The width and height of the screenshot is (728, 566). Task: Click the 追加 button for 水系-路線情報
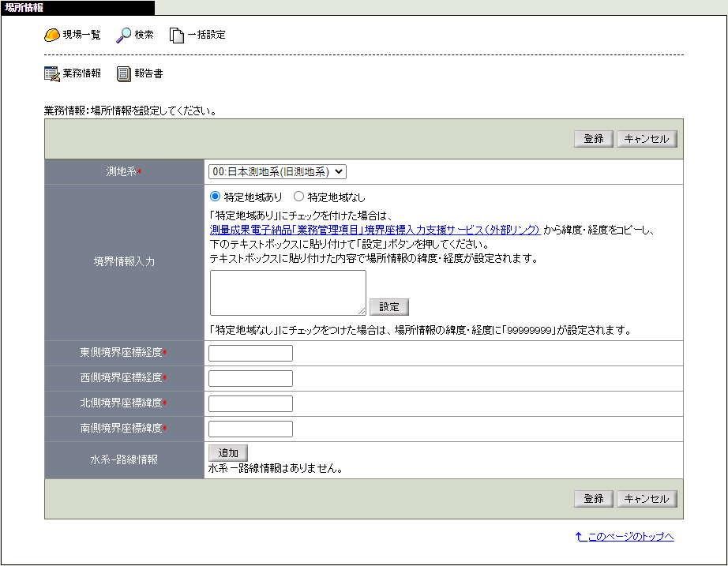tap(228, 452)
